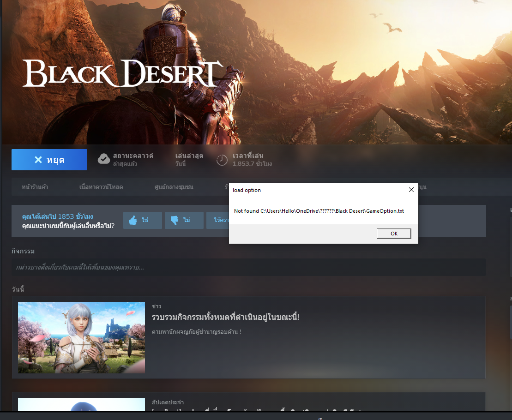512x420 pixels.
Task: Click the Black Desert logo banner
Action: (x=123, y=73)
